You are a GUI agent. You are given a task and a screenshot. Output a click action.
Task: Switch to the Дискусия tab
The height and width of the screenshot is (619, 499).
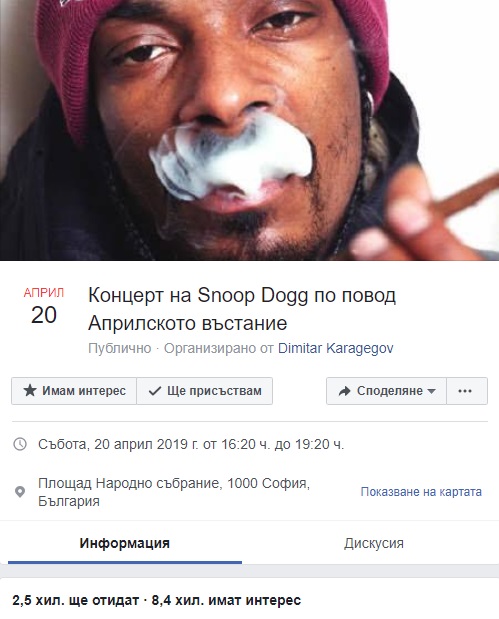click(373, 543)
